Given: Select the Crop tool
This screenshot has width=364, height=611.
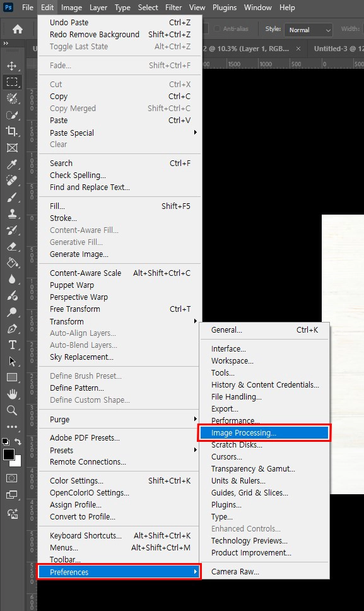Looking at the screenshot, I should (x=12, y=131).
